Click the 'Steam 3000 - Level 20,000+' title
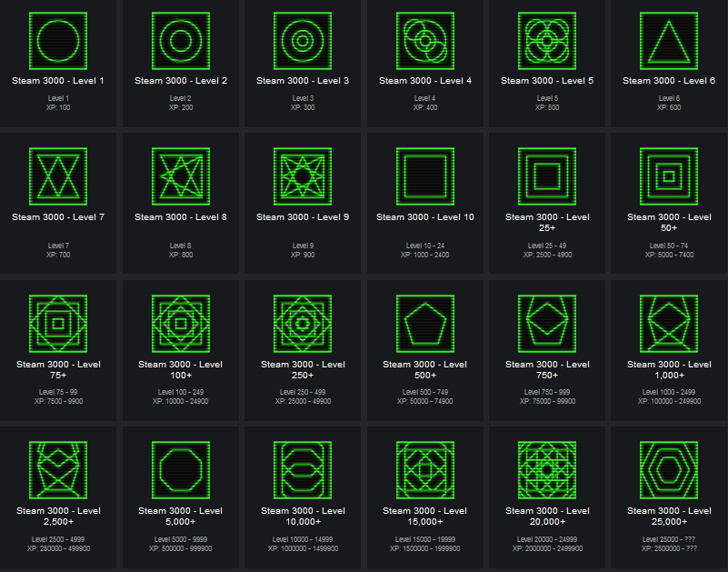 [547, 516]
